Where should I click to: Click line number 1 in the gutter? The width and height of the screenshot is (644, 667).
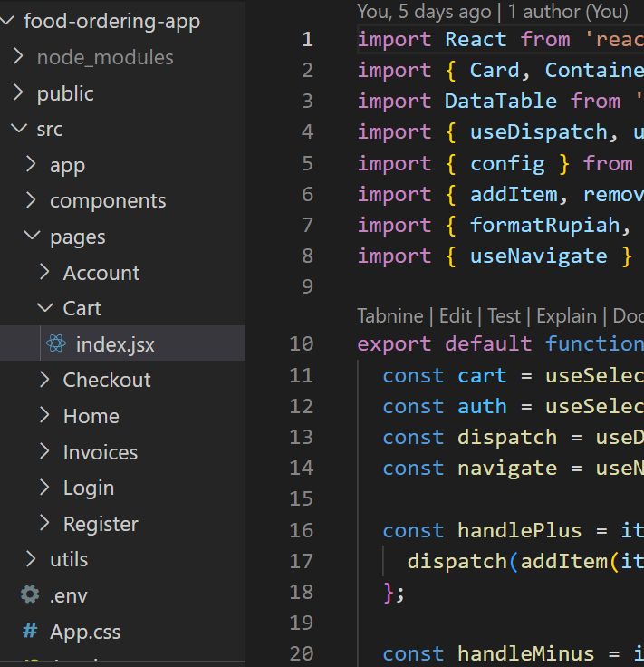[x=308, y=40]
